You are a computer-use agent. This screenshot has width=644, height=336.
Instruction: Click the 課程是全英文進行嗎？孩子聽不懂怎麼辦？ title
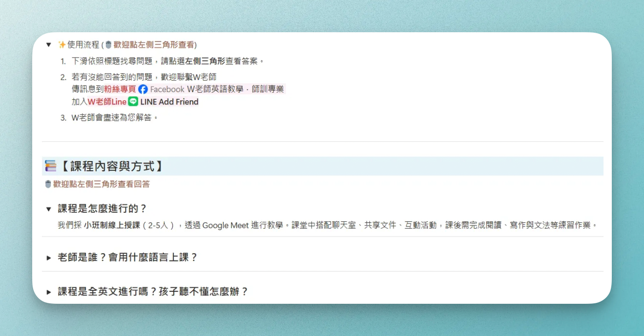click(153, 292)
